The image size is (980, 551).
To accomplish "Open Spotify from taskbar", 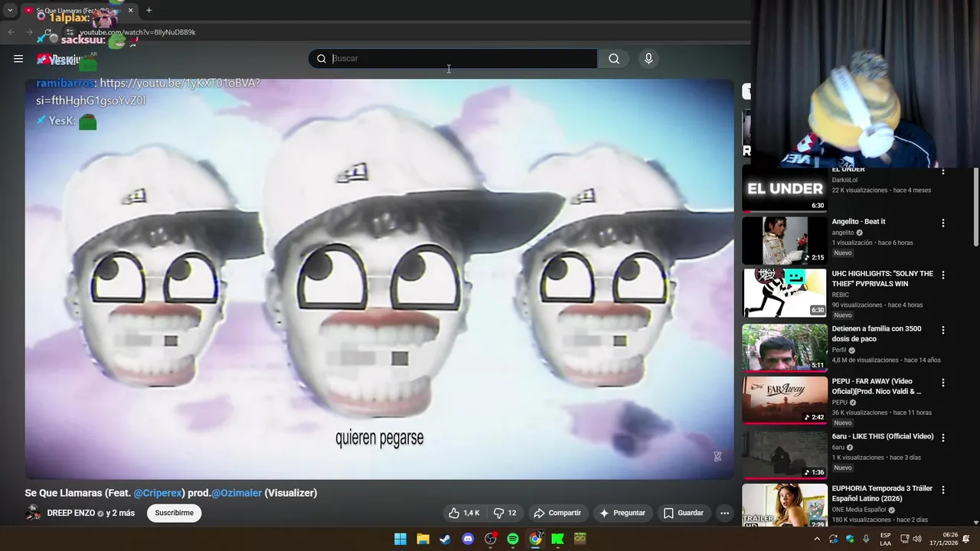I will [x=513, y=539].
